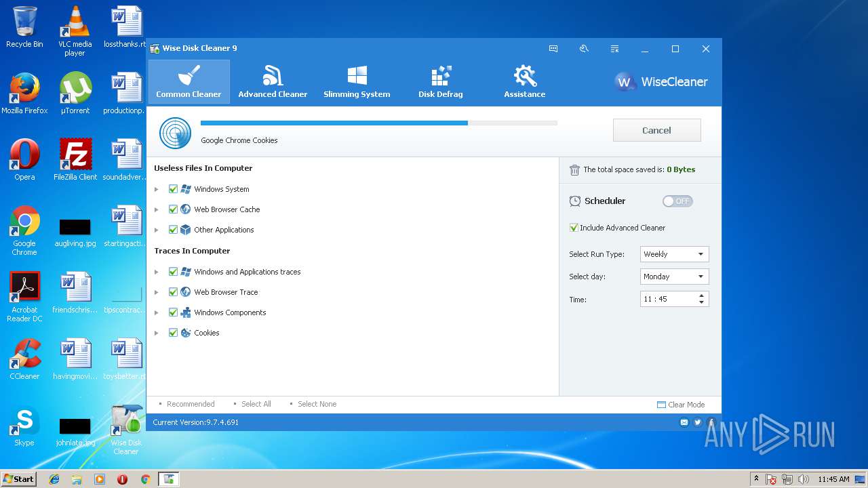Click the Web Browser Cache globe icon
This screenshot has width=868, height=488.
[186, 209]
